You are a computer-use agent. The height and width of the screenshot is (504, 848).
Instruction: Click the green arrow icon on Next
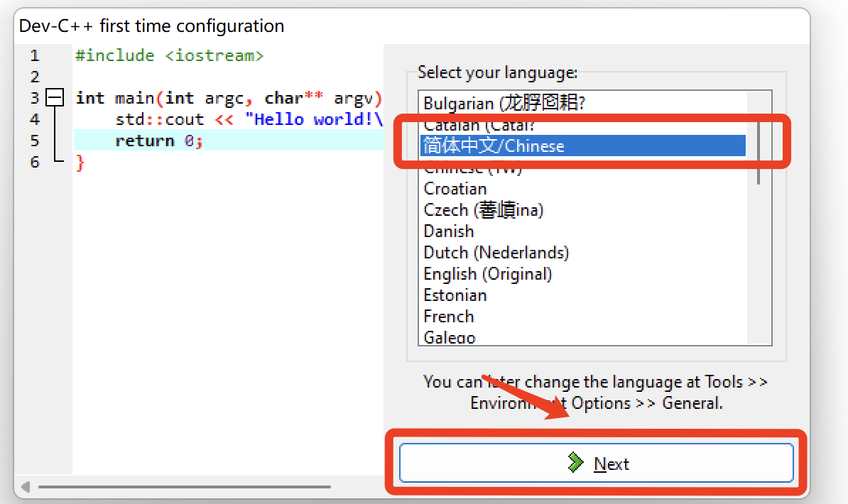(x=575, y=463)
